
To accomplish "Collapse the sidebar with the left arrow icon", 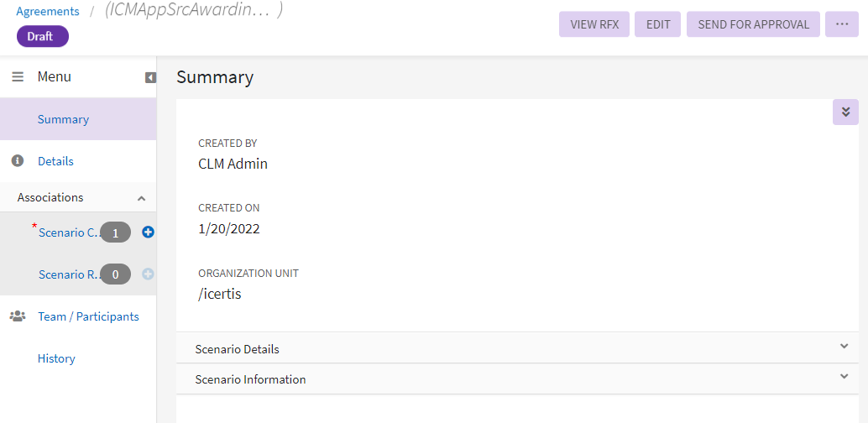I will click(150, 78).
